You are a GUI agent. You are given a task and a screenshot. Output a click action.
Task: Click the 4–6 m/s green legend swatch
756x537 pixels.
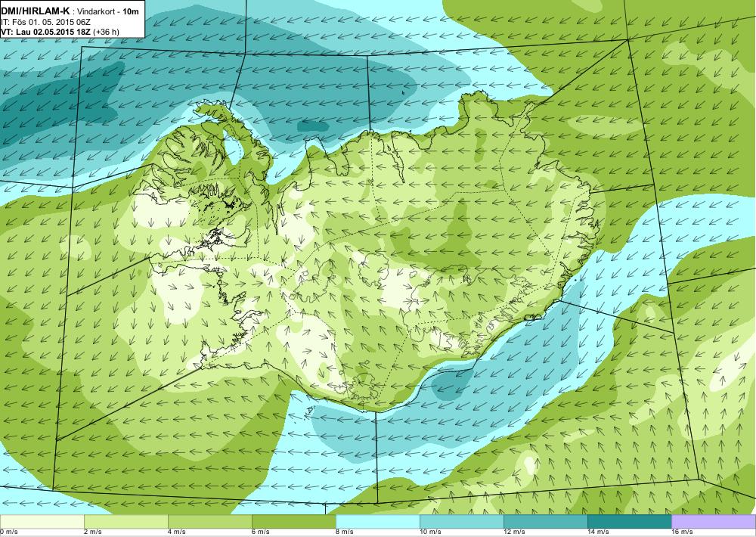(209, 521)
